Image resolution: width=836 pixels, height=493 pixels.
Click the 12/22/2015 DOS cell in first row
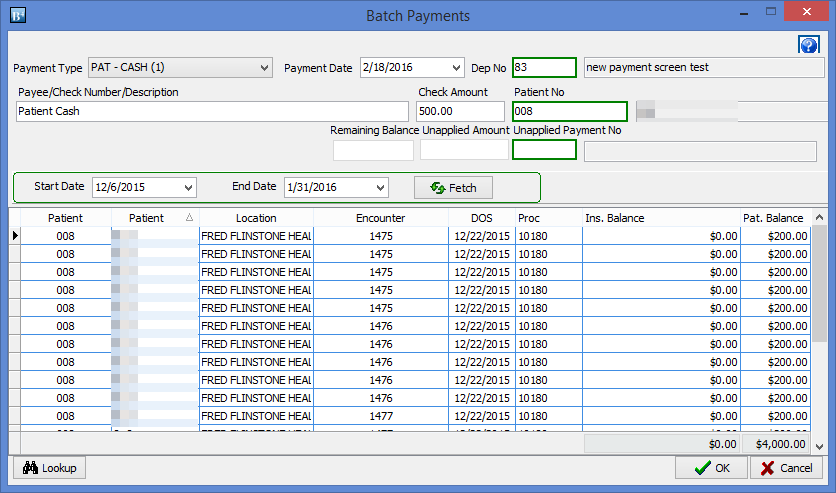pos(482,236)
